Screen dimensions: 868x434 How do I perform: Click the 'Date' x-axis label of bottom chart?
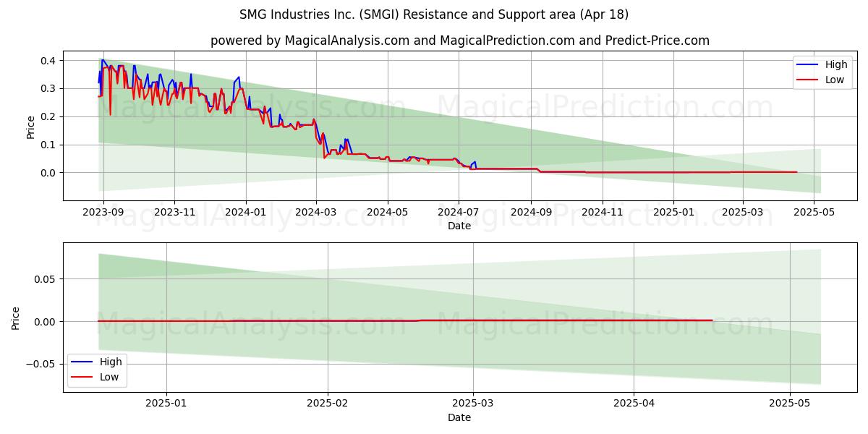click(459, 418)
